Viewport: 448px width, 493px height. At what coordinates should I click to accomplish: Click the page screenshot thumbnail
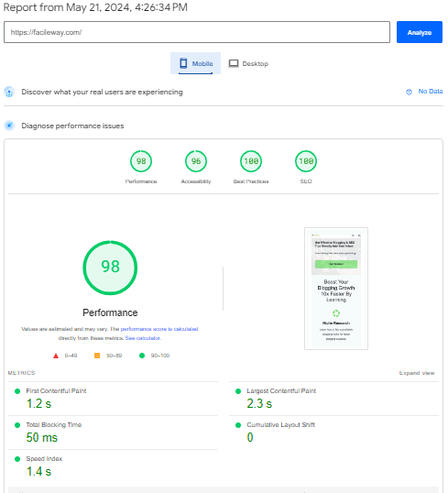tap(336, 289)
